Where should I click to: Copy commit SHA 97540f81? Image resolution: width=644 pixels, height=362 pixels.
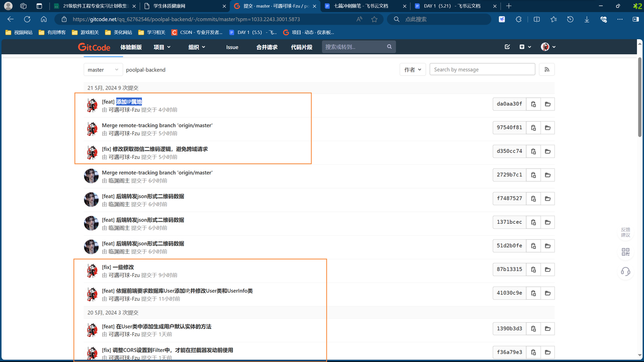[533, 128]
